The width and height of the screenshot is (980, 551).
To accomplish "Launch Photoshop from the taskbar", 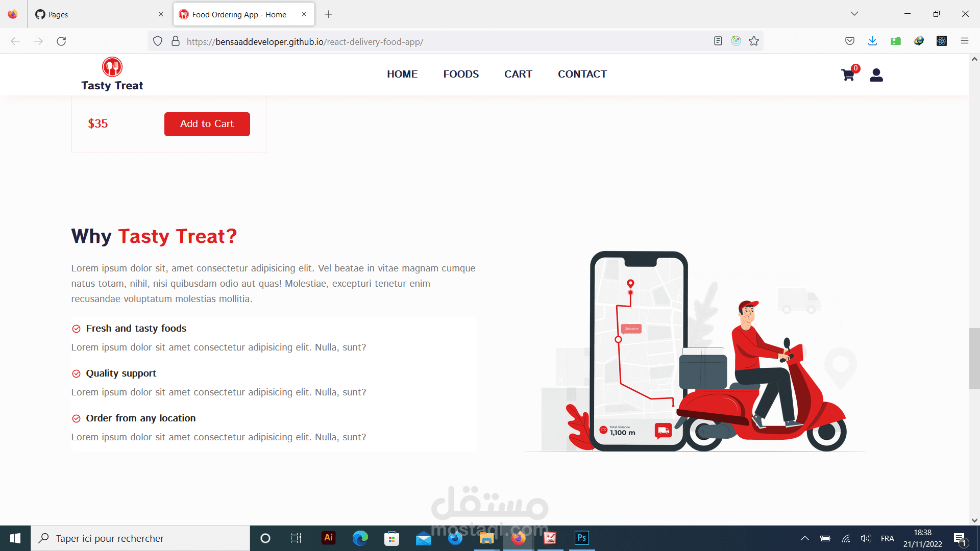I will pyautogui.click(x=581, y=538).
